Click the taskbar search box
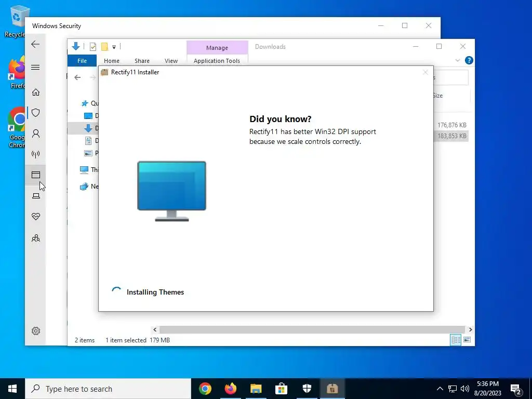This screenshot has height=399, width=532. (x=108, y=389)
